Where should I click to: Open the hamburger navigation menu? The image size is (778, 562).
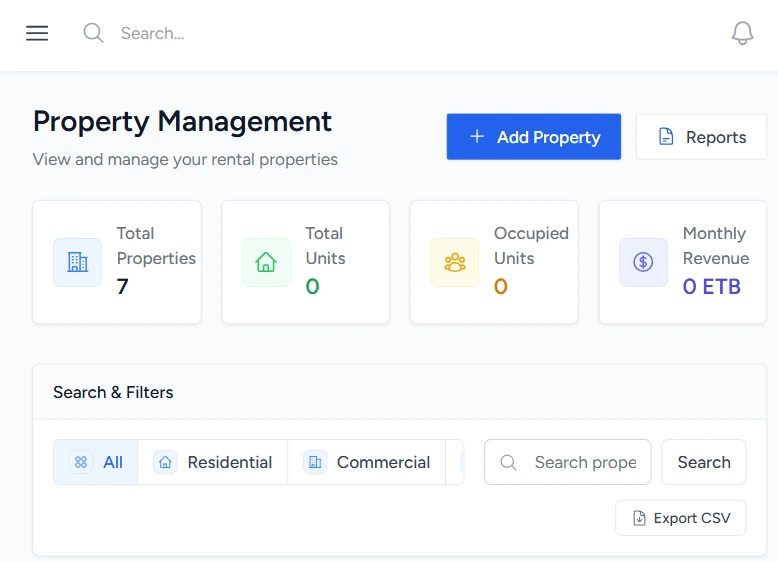[x=37, y=33]
